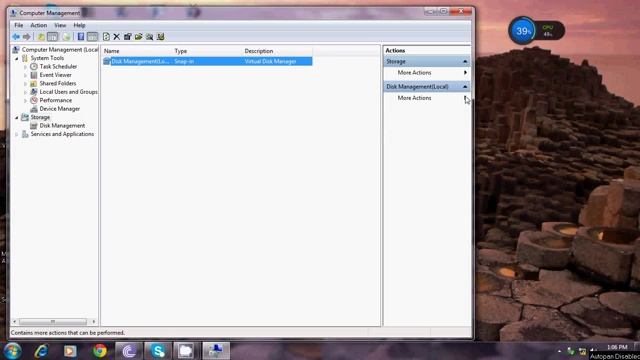Click the Computer Management taskbar button
The width and height of the screenshot is (640, 360).
[216, 351]
